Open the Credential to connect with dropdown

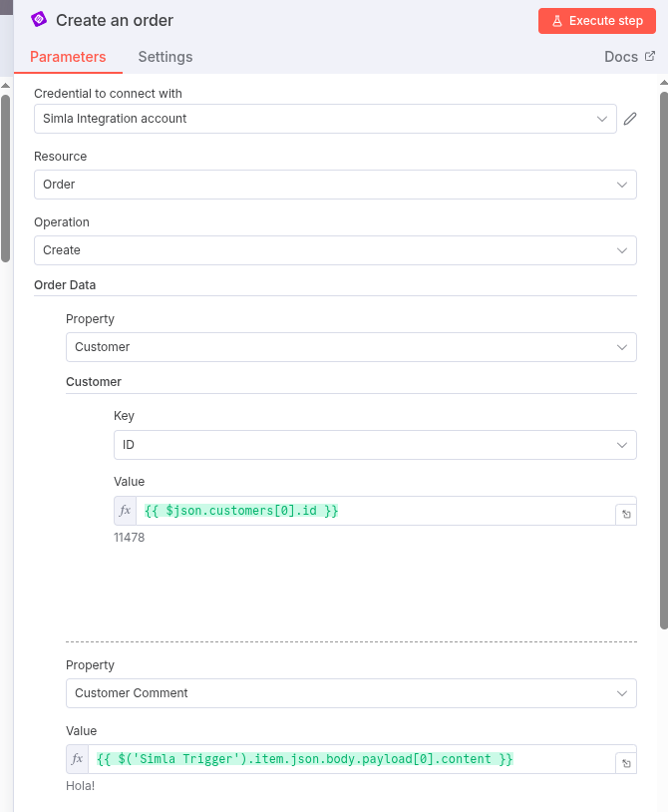325,119
